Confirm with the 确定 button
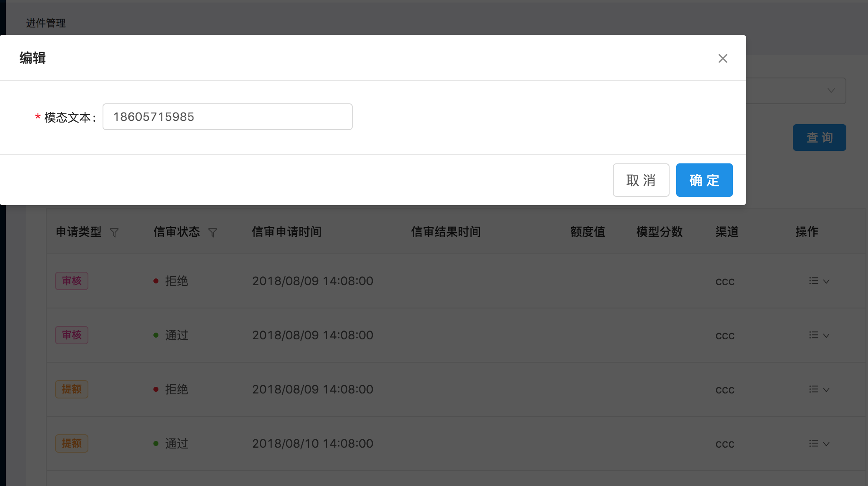868x486 pixels. click(x=704, y=180)
